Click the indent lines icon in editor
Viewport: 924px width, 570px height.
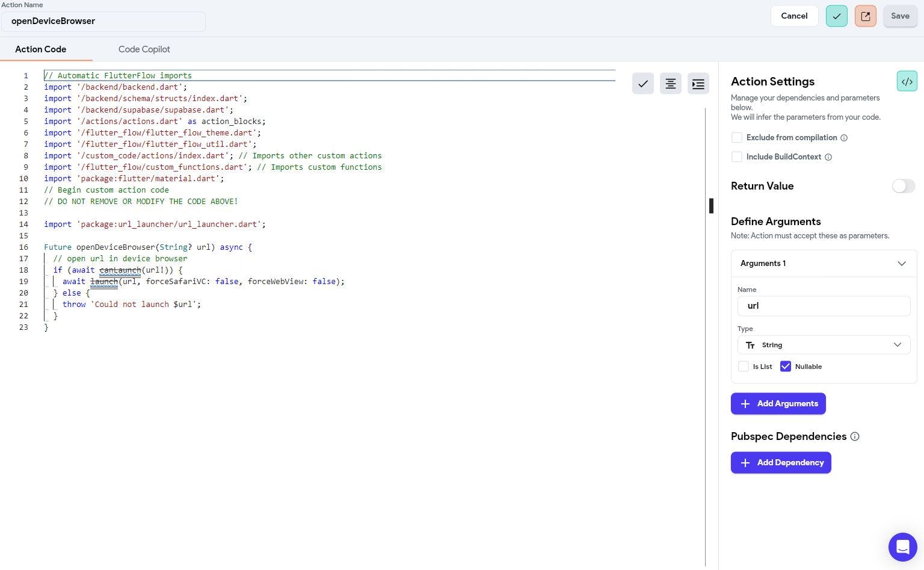[x=698, y=84]
